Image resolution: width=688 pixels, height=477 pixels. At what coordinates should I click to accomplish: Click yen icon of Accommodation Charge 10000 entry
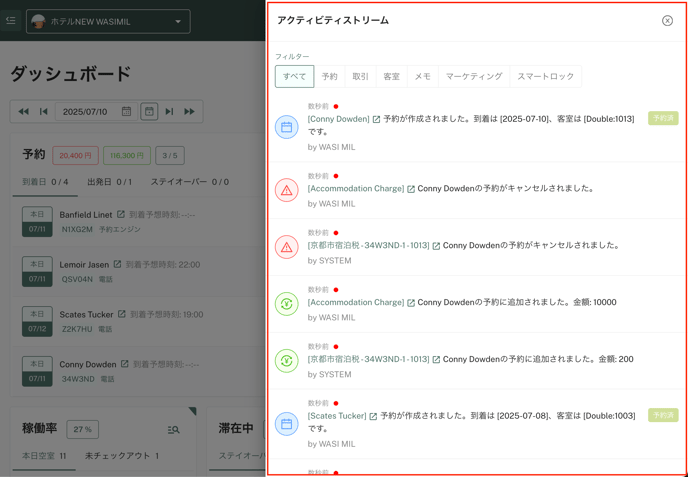coord(287,304)
